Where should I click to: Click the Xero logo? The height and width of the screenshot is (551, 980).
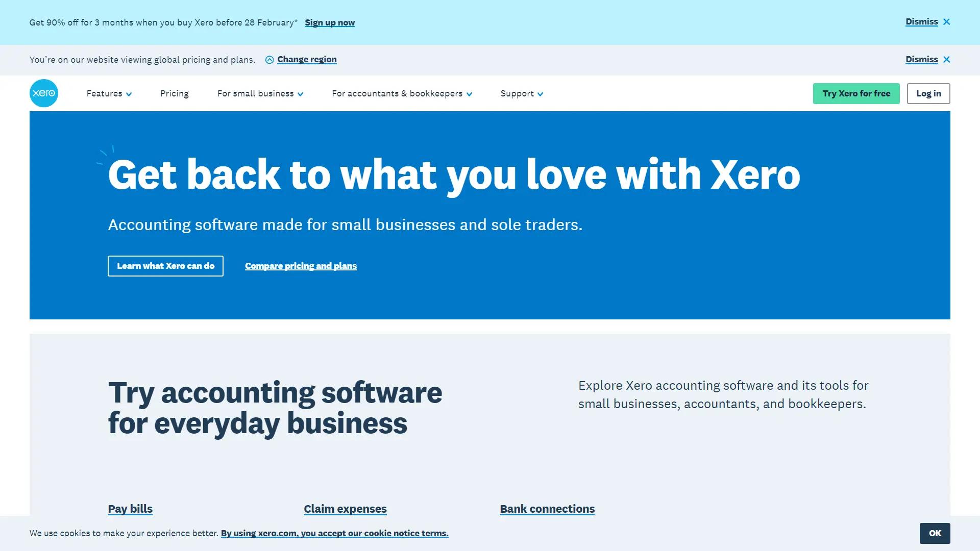(x=44, y=93)
